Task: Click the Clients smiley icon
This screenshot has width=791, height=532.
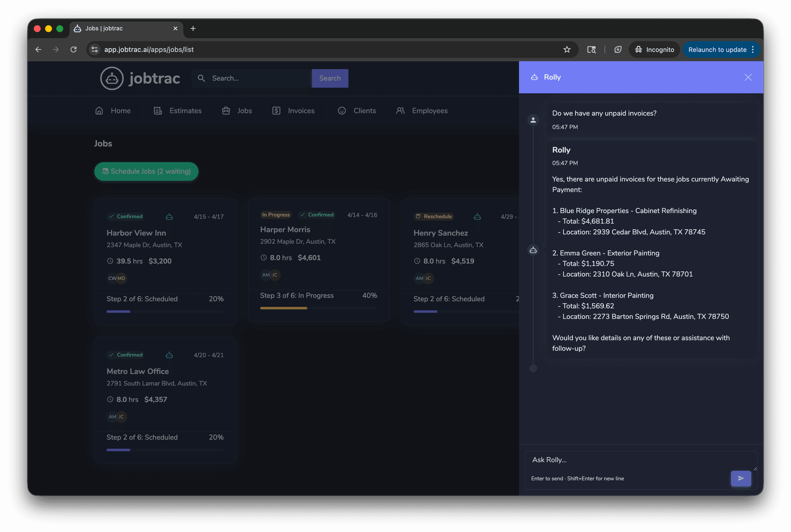Action: (342, 111)
